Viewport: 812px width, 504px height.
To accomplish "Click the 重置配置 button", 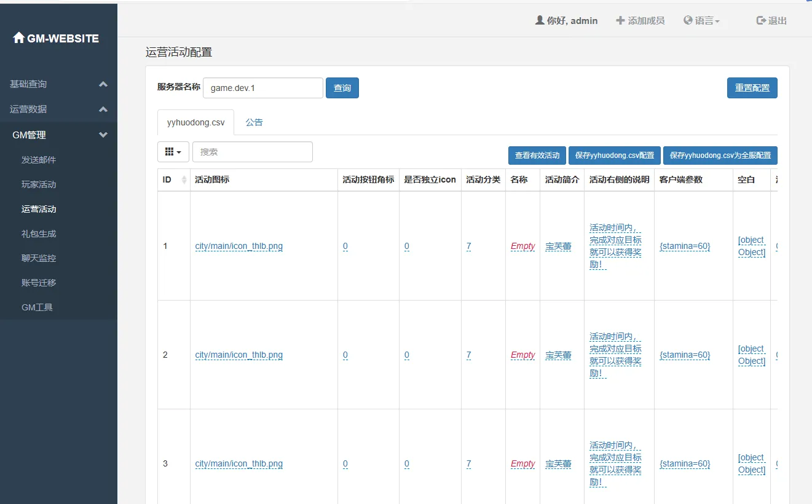I will 752,88.
